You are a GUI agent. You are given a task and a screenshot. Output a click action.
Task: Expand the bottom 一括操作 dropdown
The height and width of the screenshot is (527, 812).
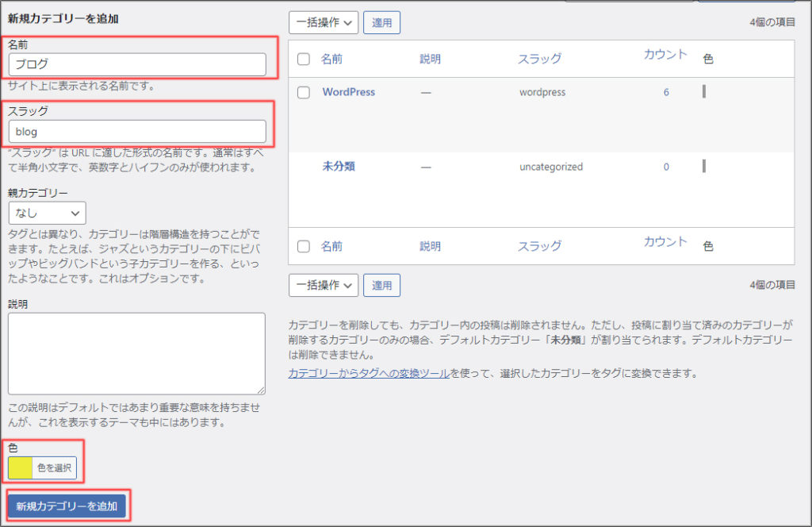324,285
